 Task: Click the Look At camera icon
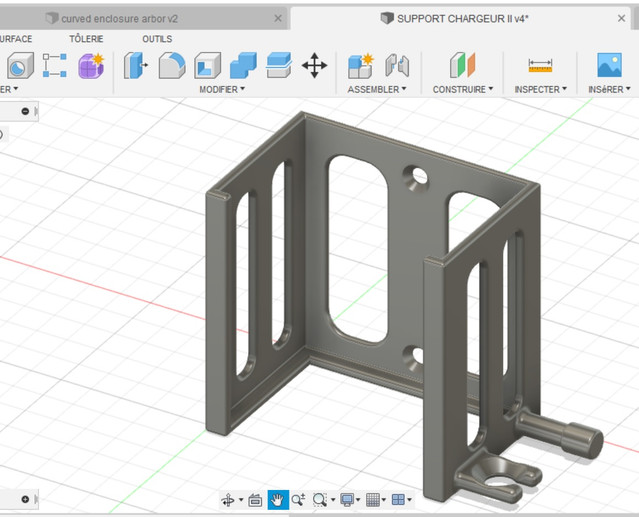pos(255,499)
